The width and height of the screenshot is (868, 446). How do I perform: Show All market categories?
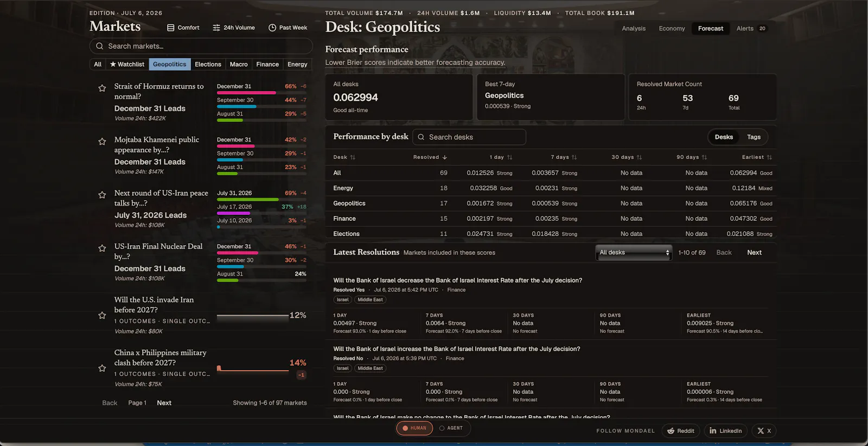98,64
